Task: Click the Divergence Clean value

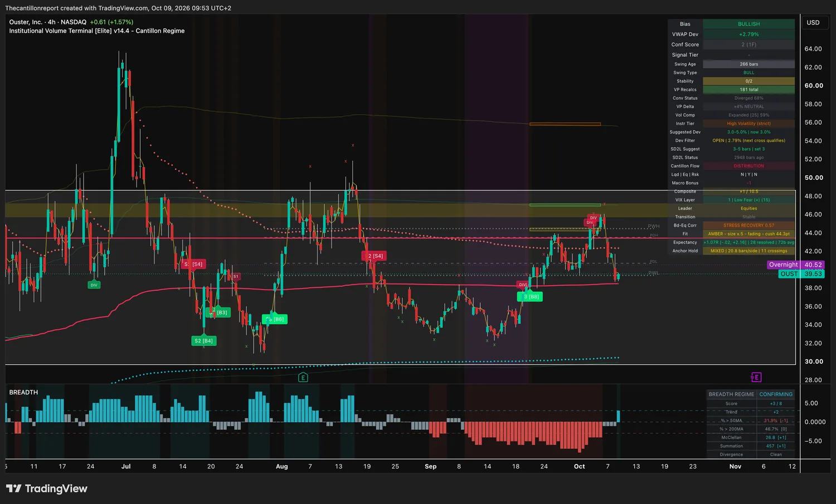Action: 776,454
